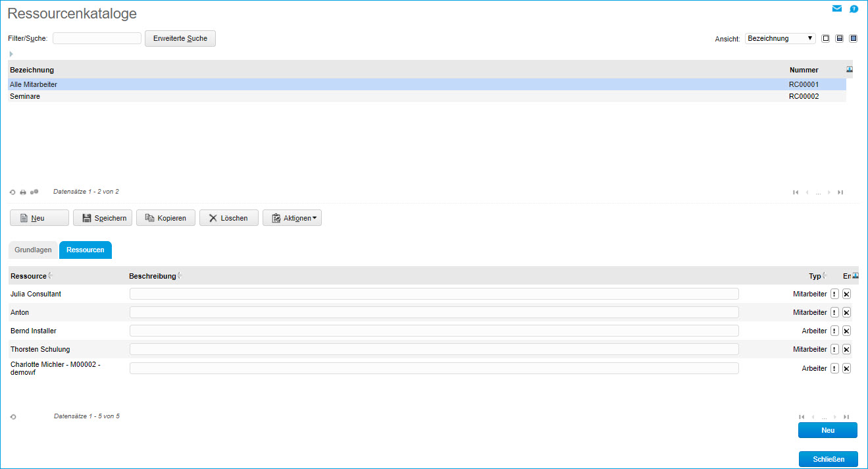Open column settings icon in resources table header
This screenshot has height=469, width=868.
click(x=855, y=275)
